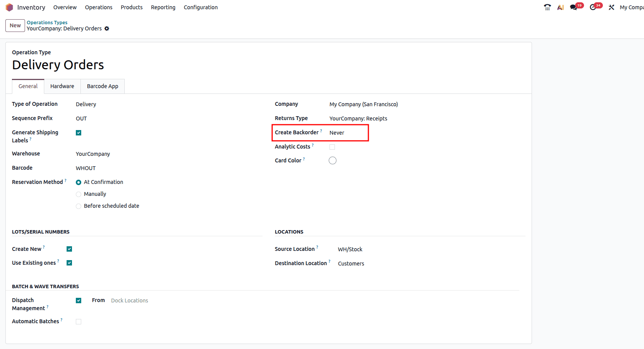Open the Reporting menu
Viewport: 644px width, 349px height.
(x=163, y=7)
